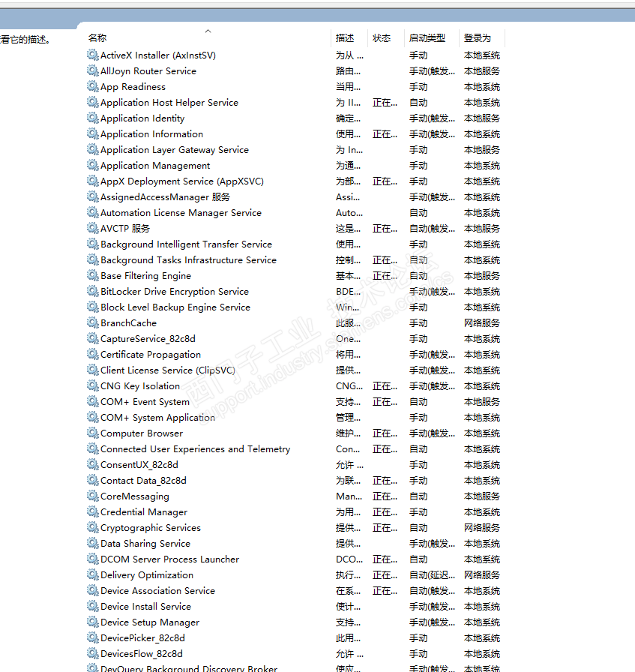Image resolution: width=635 pixels, height=672 pixels.
Task: Click the CoreMessaging service name
Action: point(134,496)
